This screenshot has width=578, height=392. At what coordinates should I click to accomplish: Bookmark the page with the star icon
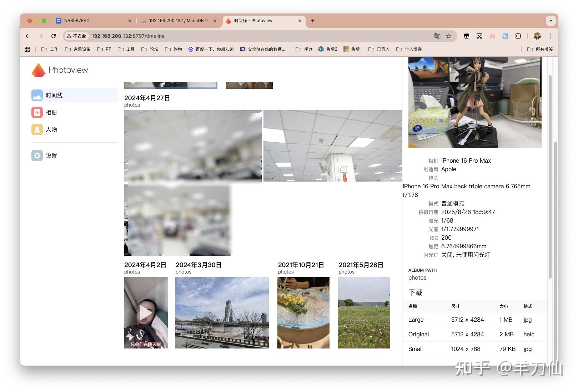[448, 36]
